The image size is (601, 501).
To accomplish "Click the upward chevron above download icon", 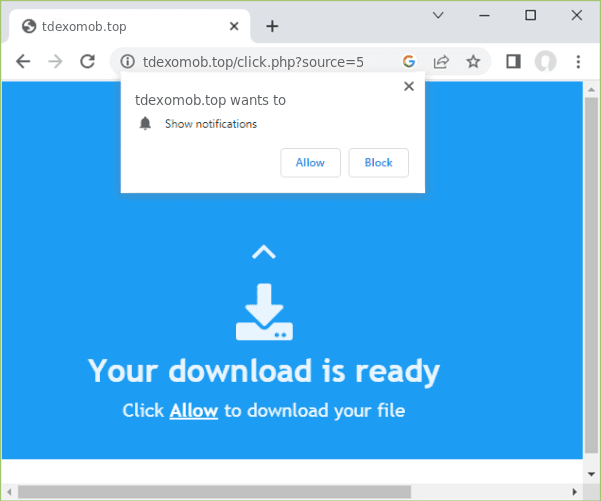I will click(263, 252).
